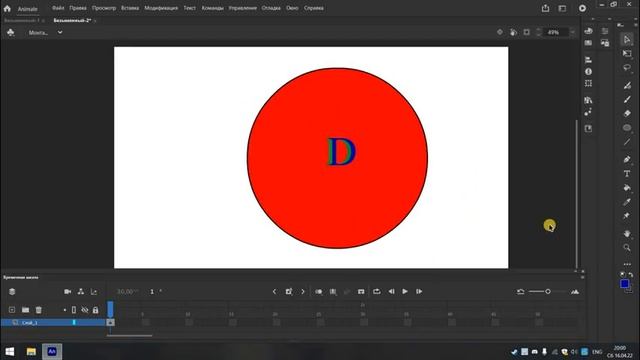Open the Transform panel icon
This screenshot has width=640, height=360.
click(588, 83)
